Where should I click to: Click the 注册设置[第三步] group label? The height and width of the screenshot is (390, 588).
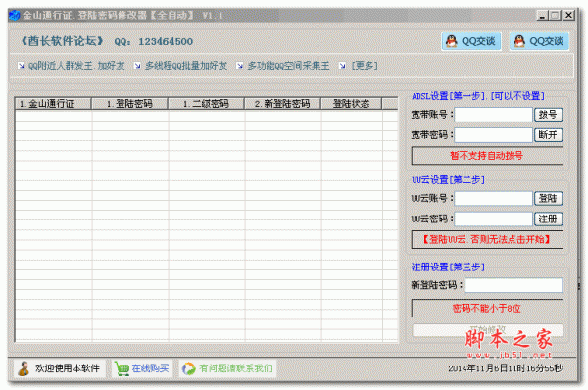point(448,267)
